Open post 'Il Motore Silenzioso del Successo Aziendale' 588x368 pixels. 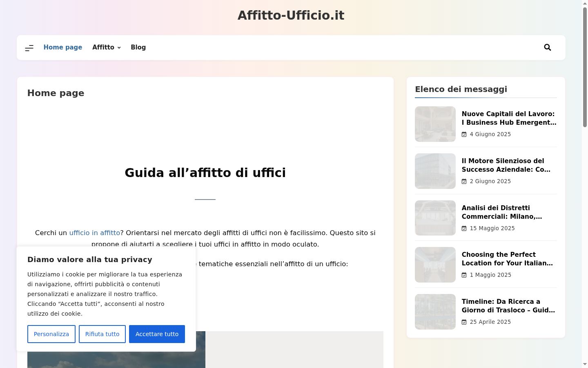[506, 165]
